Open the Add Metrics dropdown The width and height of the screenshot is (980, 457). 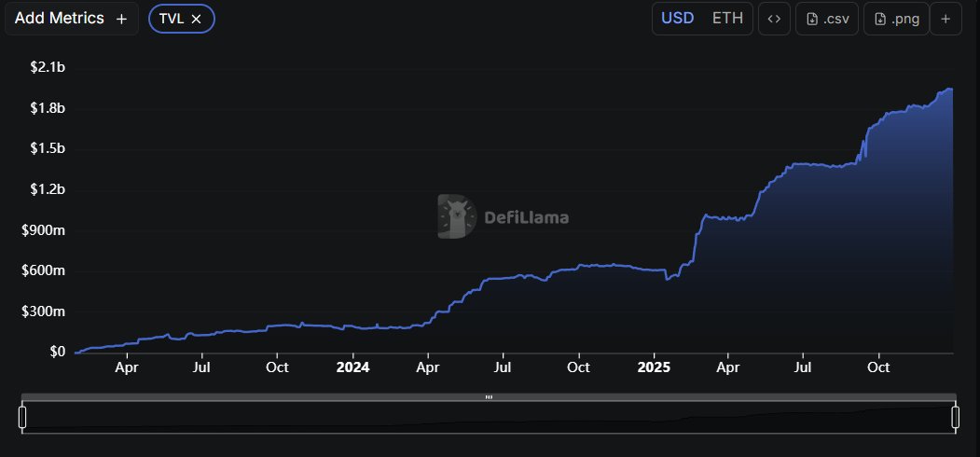tap(72, 19)
